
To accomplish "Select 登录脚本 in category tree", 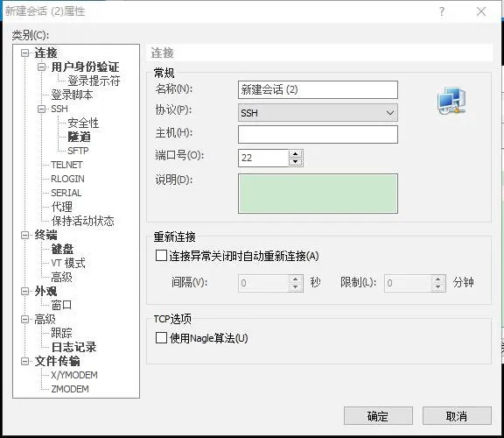I will tap(72, 95).
